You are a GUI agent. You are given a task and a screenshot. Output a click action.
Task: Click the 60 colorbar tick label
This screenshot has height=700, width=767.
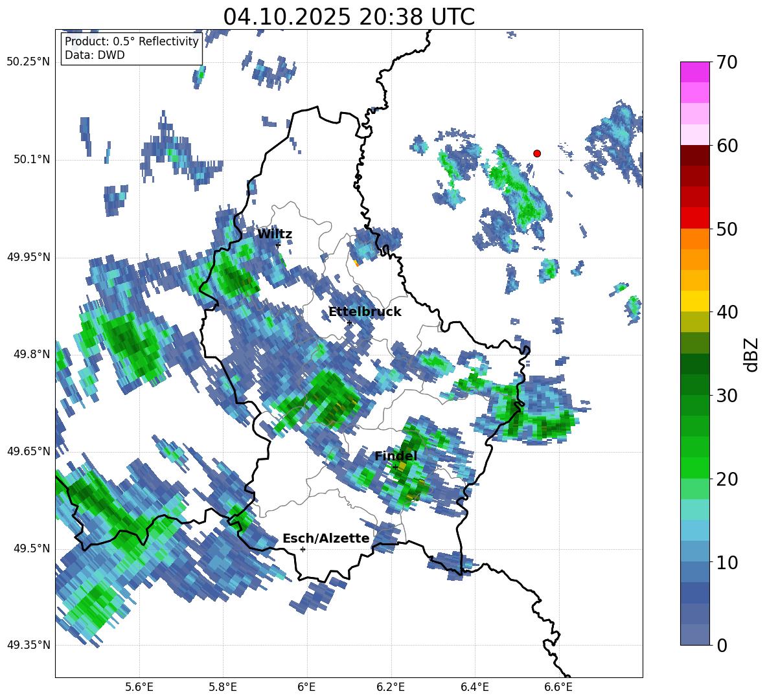point(726,146)
